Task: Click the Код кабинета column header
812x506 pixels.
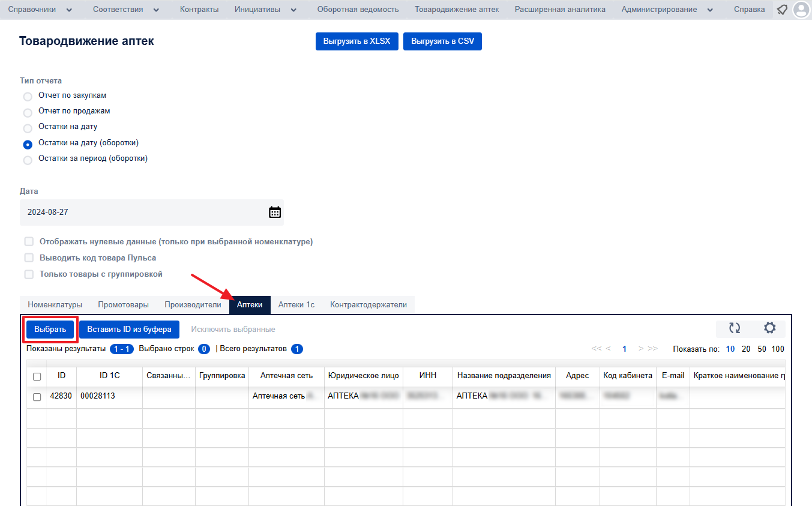Action: 628,376
